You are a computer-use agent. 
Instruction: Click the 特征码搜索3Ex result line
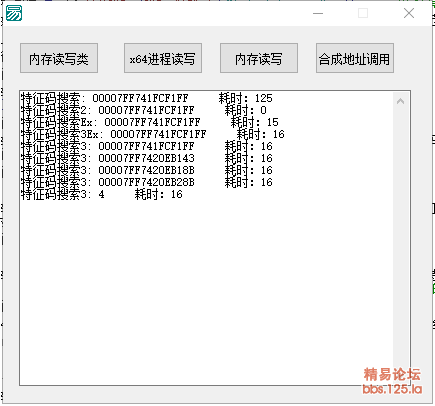pyautogui.click(x=153, y=134)
